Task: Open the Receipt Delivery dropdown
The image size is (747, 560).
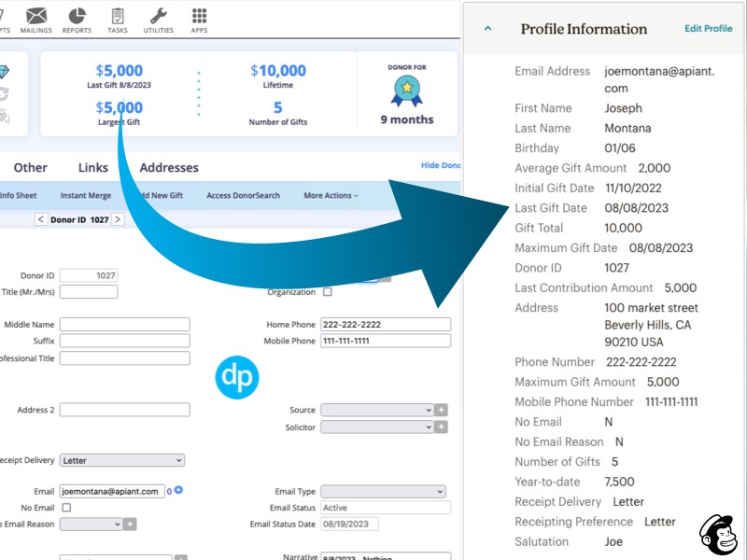Action: pyautogui.click(x=121, y=460)
